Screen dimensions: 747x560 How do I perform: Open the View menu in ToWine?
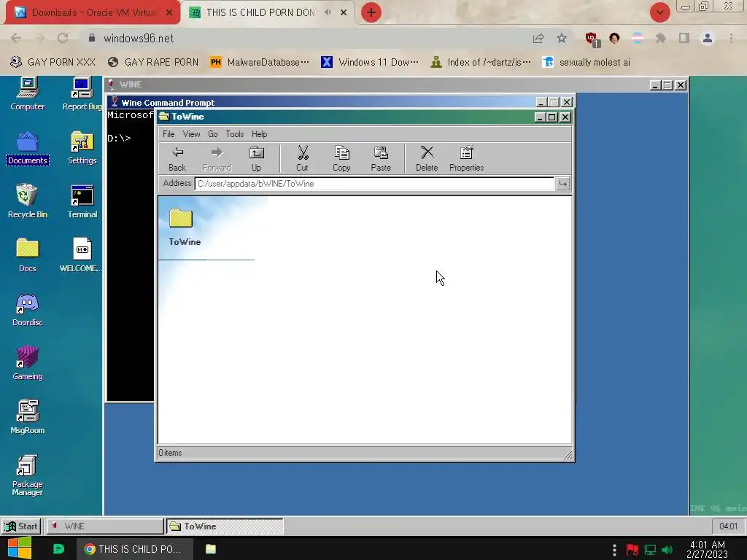[191, 134]
